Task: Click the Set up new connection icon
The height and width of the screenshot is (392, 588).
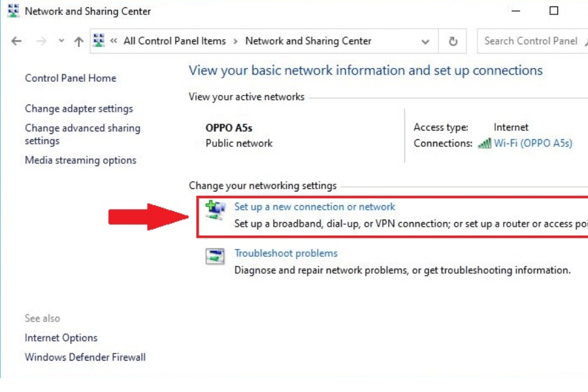Action: click(214, 208)
